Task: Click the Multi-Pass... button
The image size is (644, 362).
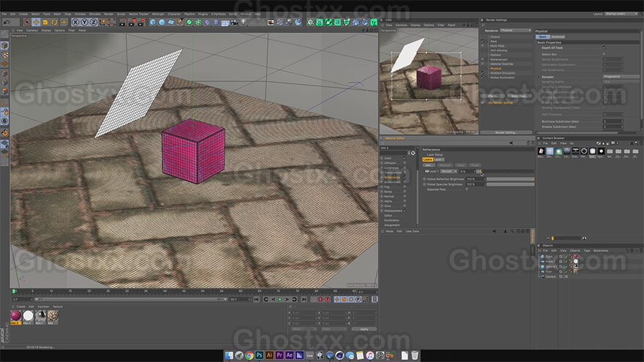Action: tap(519, 96)
